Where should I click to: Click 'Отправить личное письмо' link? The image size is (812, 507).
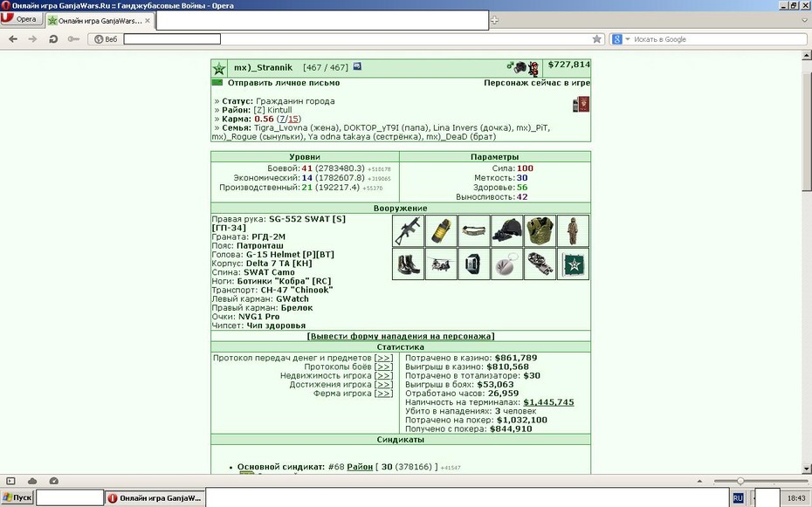click(284, 83)
